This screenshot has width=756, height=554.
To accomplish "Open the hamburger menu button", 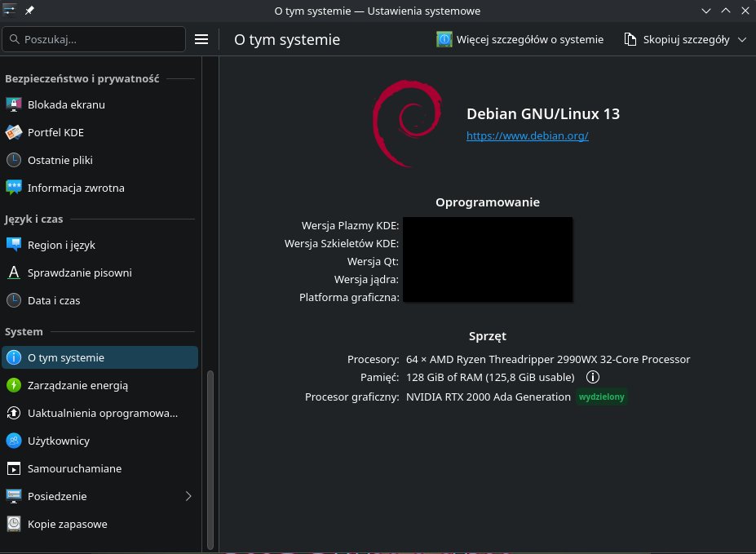I will pyautogui.click(x=201, y=39).
